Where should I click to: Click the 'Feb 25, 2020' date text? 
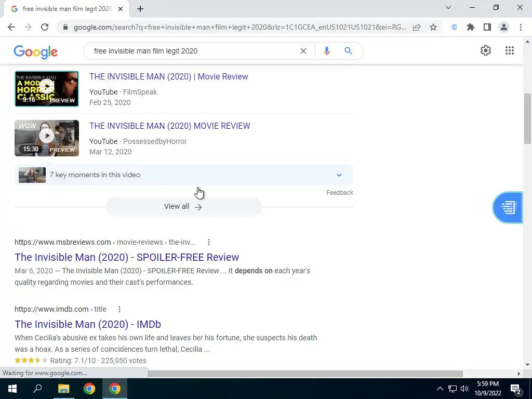110,102
